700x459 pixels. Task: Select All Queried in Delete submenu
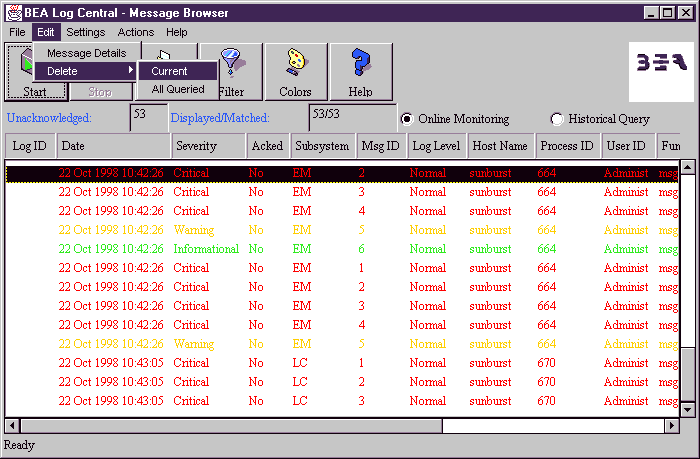tap(178, 89)
